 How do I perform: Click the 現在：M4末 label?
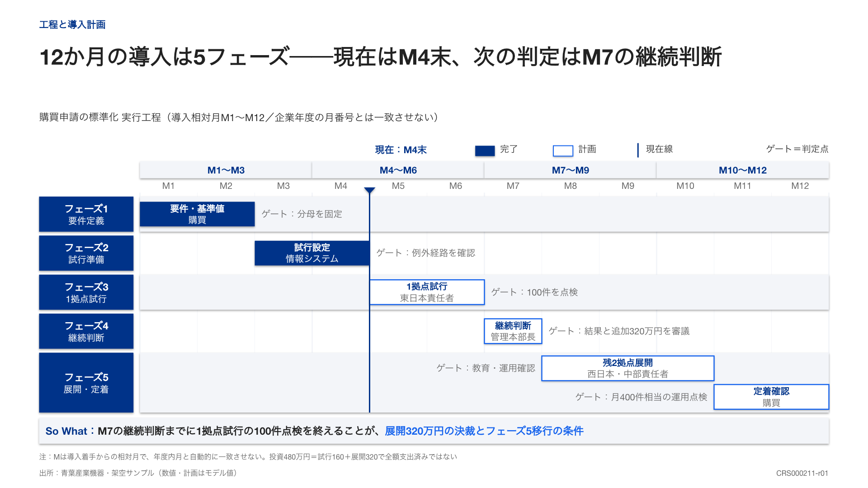401,150
